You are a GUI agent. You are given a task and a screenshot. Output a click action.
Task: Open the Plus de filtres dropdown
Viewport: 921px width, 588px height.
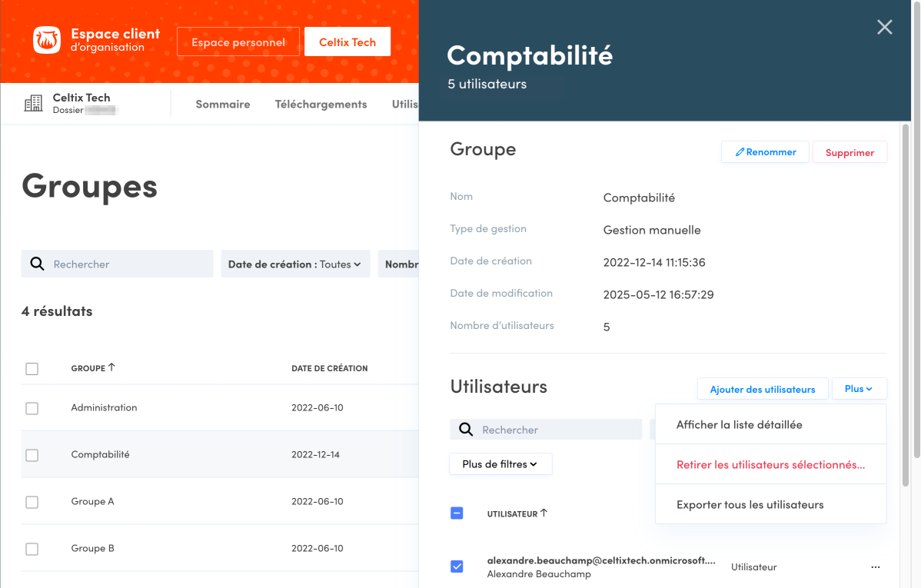pos(500,464)
